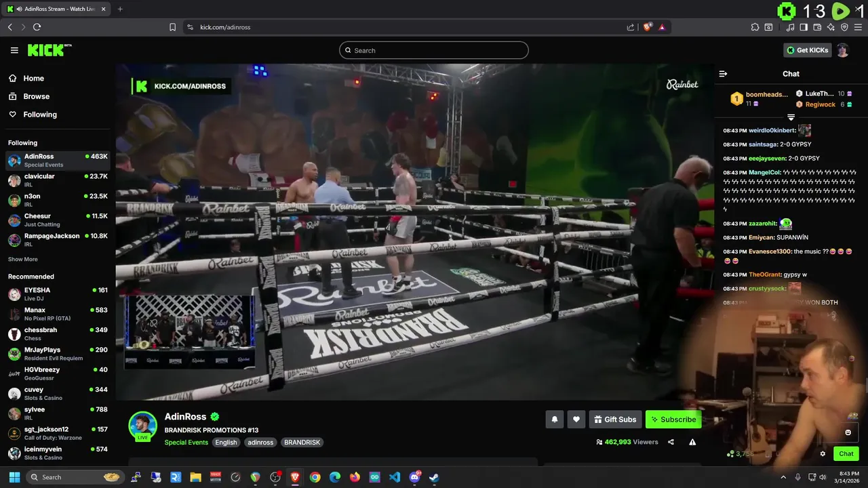Open the user profile avatar menu
868x488 pixels.
[842, 50]
